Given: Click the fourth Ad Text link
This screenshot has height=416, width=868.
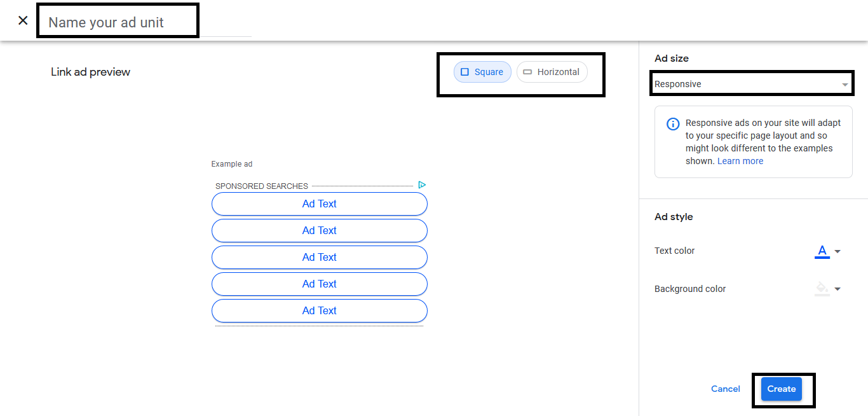Looking at the screenshot, I should click(319, 284).
